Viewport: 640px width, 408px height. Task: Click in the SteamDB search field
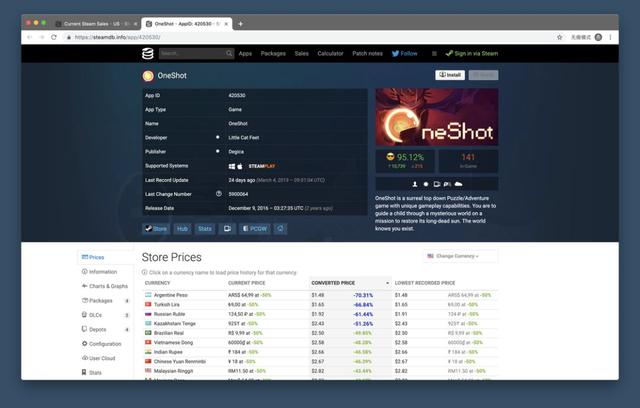click(x=192, y=54)
